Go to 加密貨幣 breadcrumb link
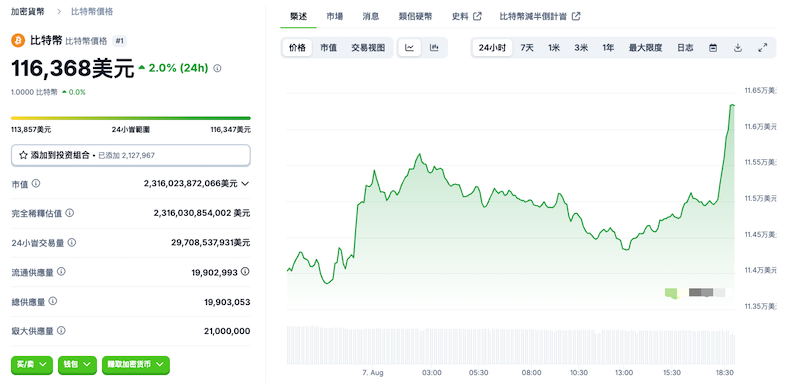This screenshot has height=383, width=800. (28, 11)
